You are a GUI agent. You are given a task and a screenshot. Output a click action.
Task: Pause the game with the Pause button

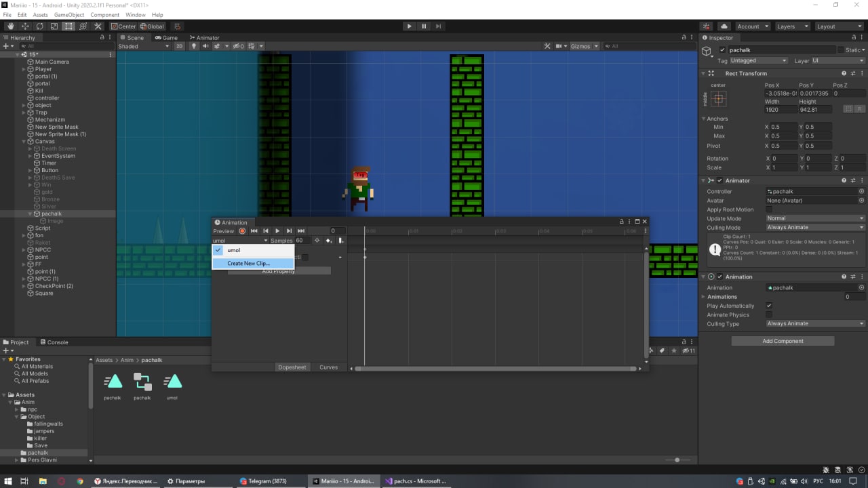tap(424, 26)
